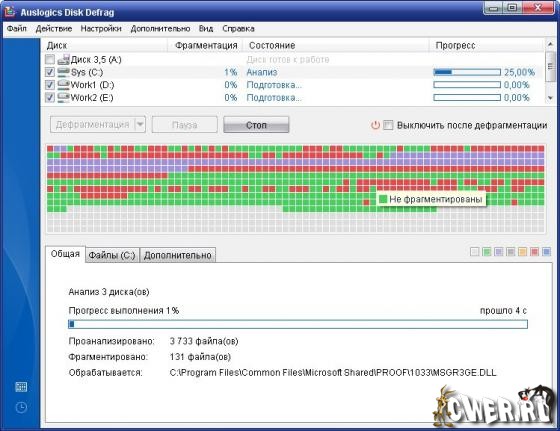
Task: Click the Стоп button
Action: pyautogui.click(x=256, y=125)
